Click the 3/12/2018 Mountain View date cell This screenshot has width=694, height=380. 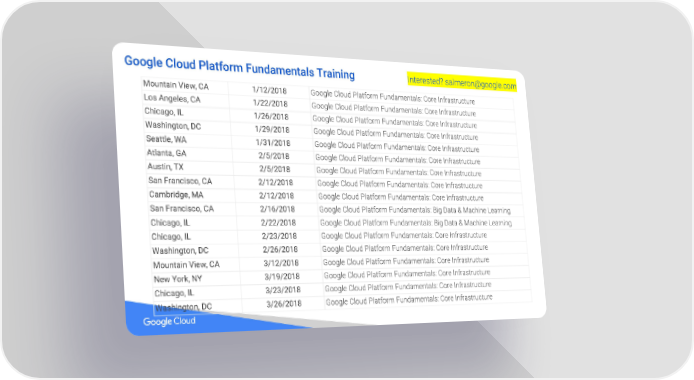[x=281, y=263]
